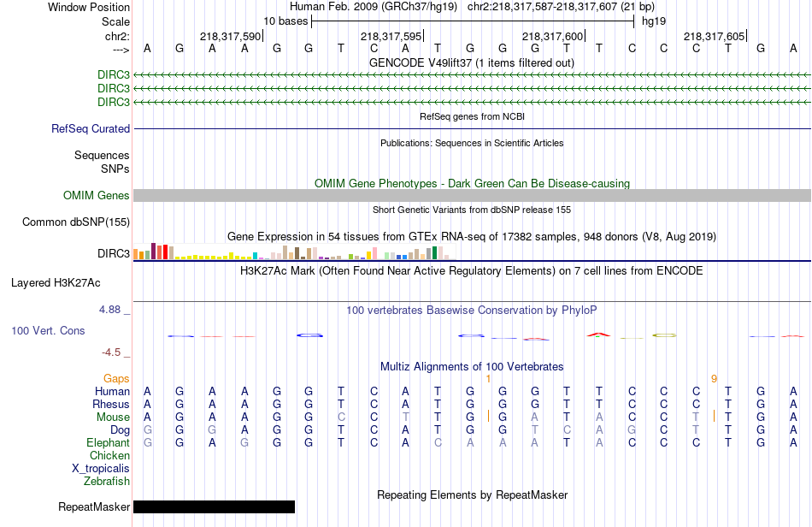The height and width of the screenshot is (527, 812).
Task: Click the orange gap count 9
Action: click(x=714, y=379)
